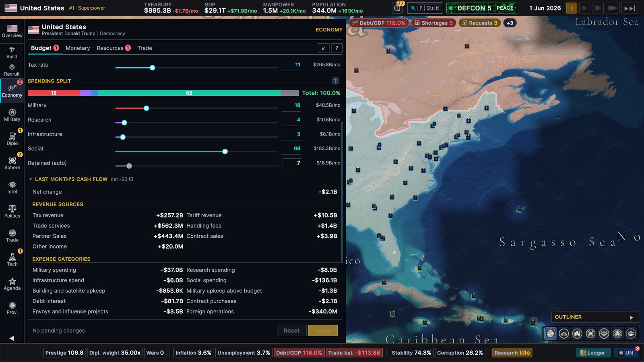Click the Debt/GDP 118.0% alert pill
The height and width of the screenshot is (362, 644).
(379, 23)
